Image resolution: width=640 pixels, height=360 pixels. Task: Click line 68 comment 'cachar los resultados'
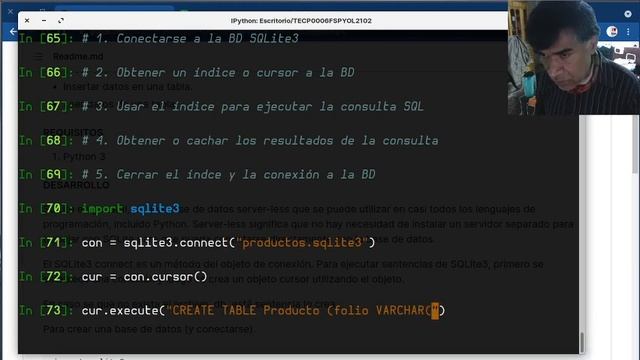click(x=260, y=141)
